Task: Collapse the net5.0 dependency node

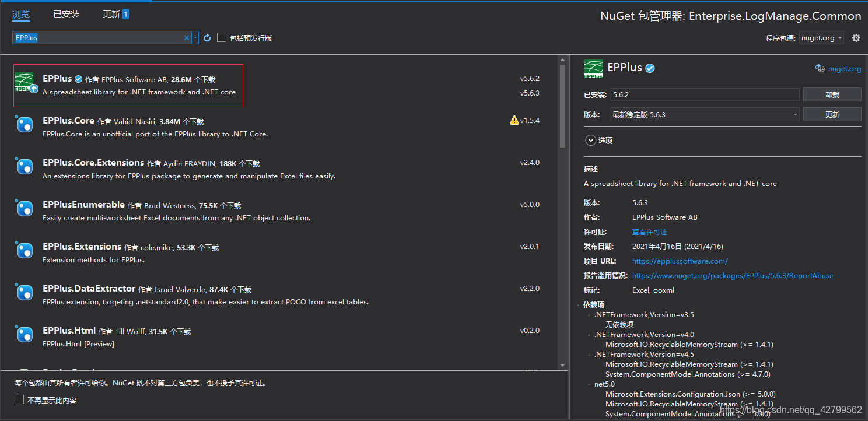Action: [x=590, y=384]
